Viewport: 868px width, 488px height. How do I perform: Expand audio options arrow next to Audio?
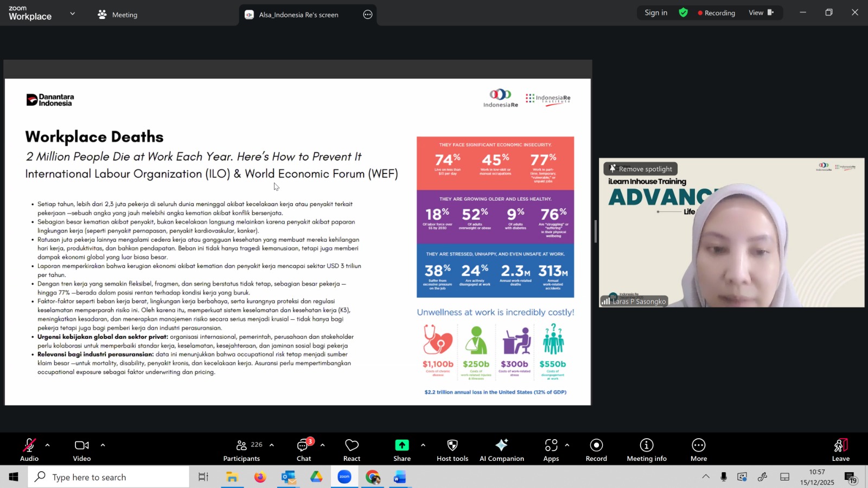pyautogui.click(x=48, y=445)
